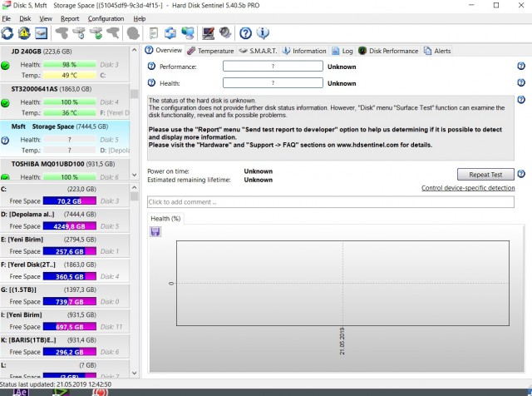Click the Repeat Test button

coord(485,175)
